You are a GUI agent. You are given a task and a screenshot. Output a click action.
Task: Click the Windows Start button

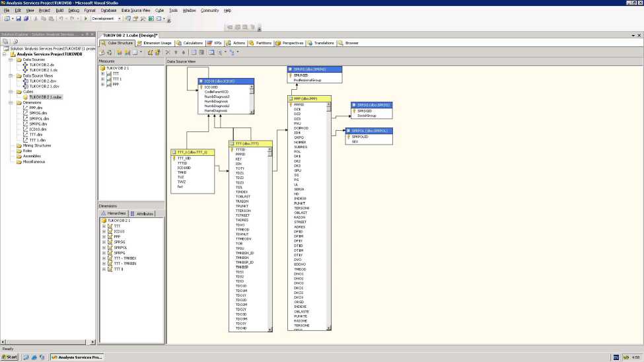point(9,357)
